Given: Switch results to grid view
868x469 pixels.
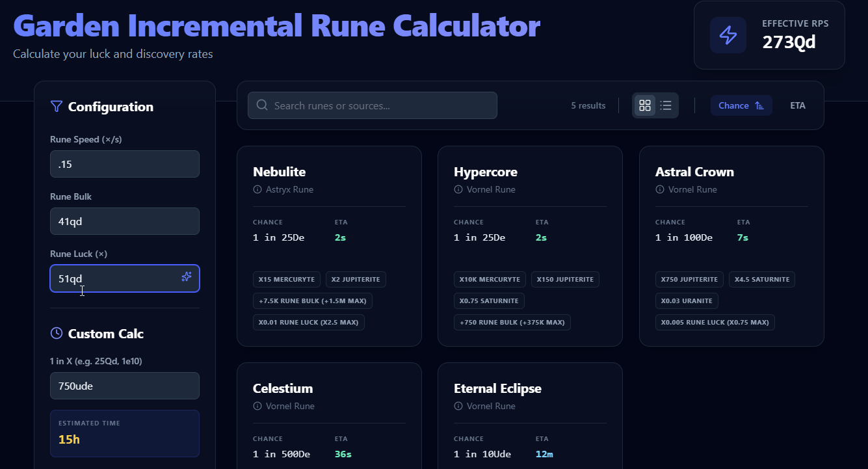Looking at the screenshot, I should (x=644, y=105).
